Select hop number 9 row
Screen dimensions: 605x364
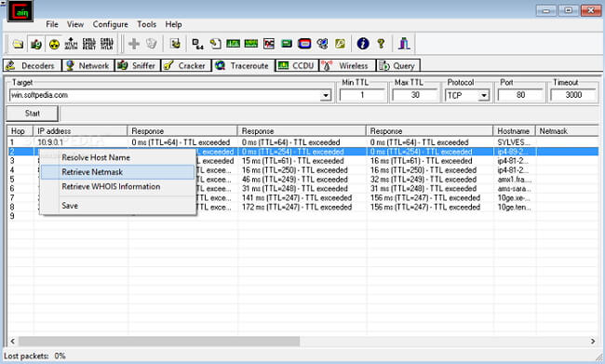pos(12,216)
